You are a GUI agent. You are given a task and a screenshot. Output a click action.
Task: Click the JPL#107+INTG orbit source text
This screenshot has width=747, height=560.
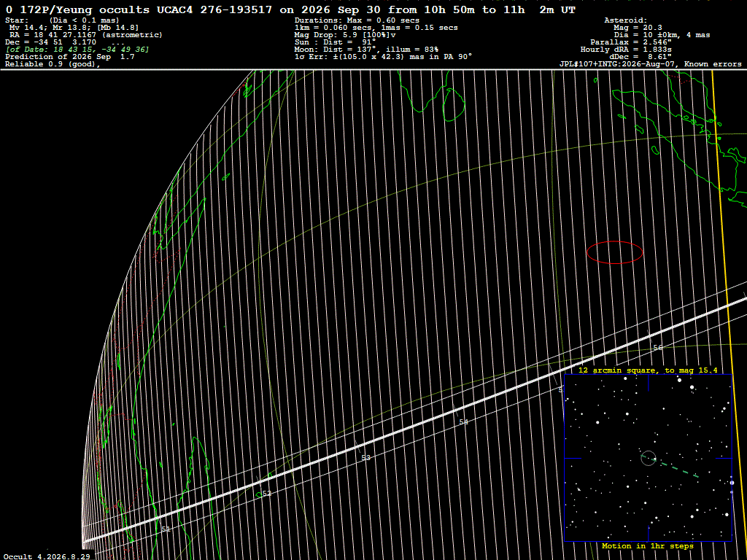click(x=650, y=64)
